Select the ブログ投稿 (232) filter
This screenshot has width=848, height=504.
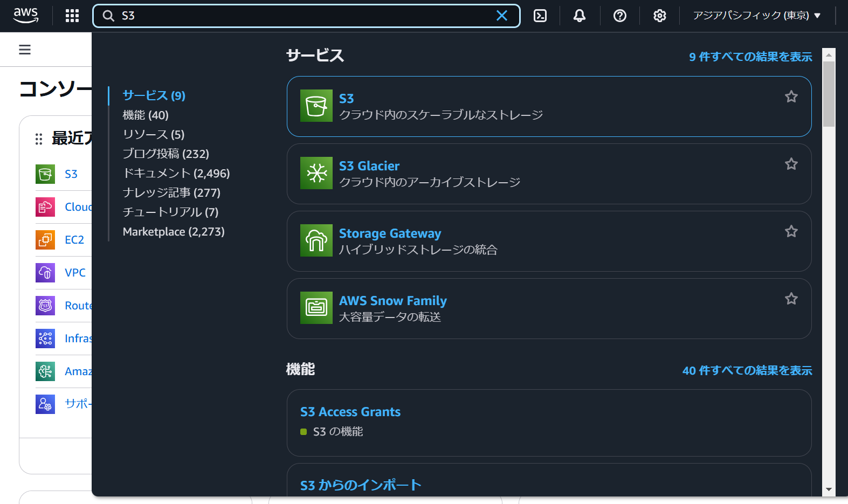pos(166,154)
